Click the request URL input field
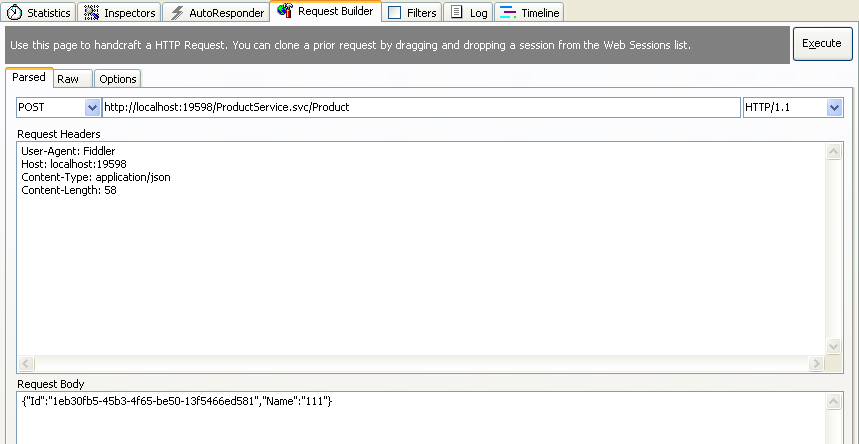The height and width of the screenshot is (444, 859). click(421, 107)
